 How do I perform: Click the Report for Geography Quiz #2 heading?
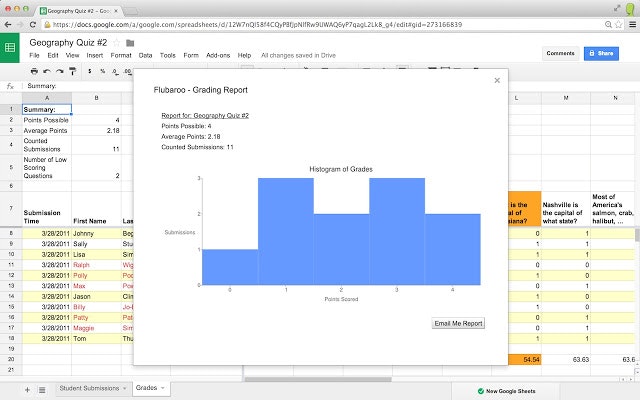coord(205,116)
